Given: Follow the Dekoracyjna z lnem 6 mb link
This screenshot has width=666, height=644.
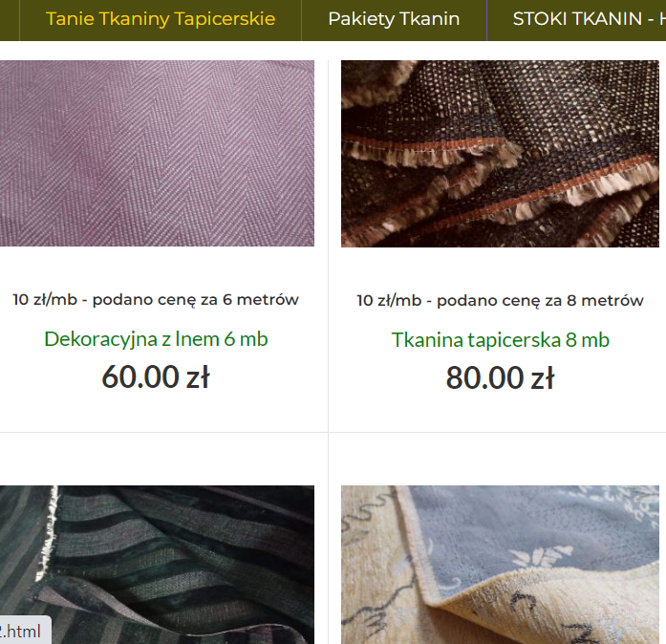Looking at the screenshot, I should point(156,339).
